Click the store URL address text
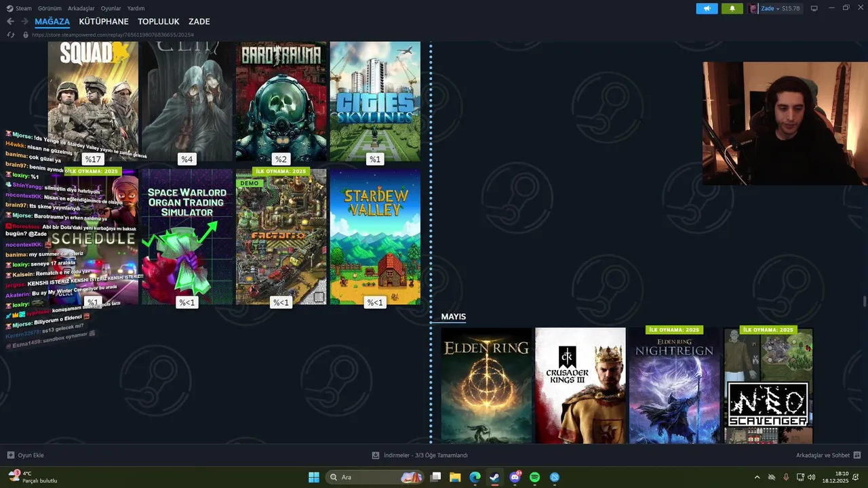 113,35
